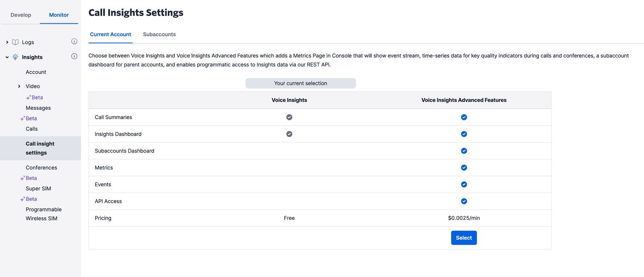Collapse the Insights section chevron

point(7,57)
